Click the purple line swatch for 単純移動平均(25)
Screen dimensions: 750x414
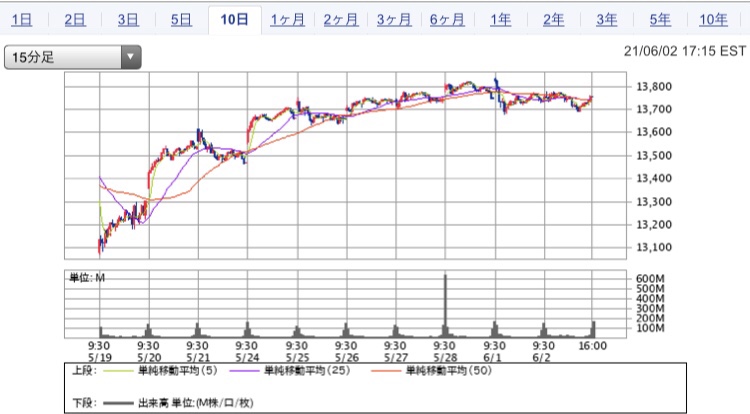pos(244,371)
